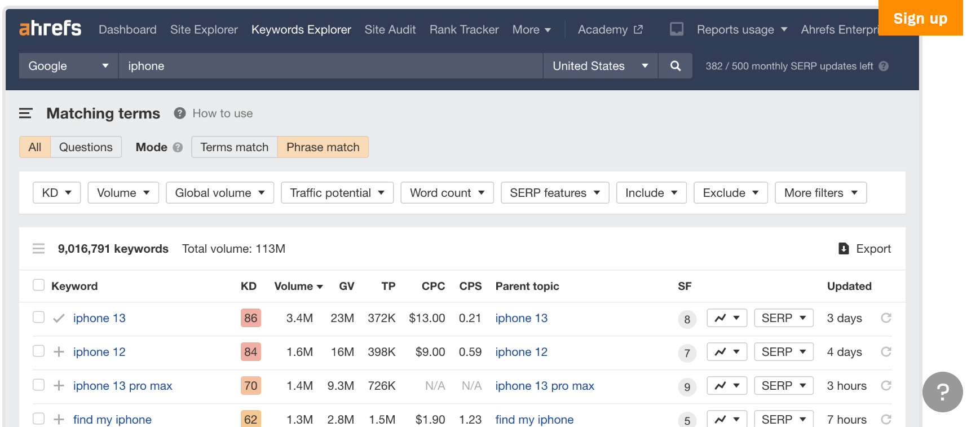Viewport: 980px width, 427px height.
Task: Click the Ahrefs logo
Action: tap(50, 28)
